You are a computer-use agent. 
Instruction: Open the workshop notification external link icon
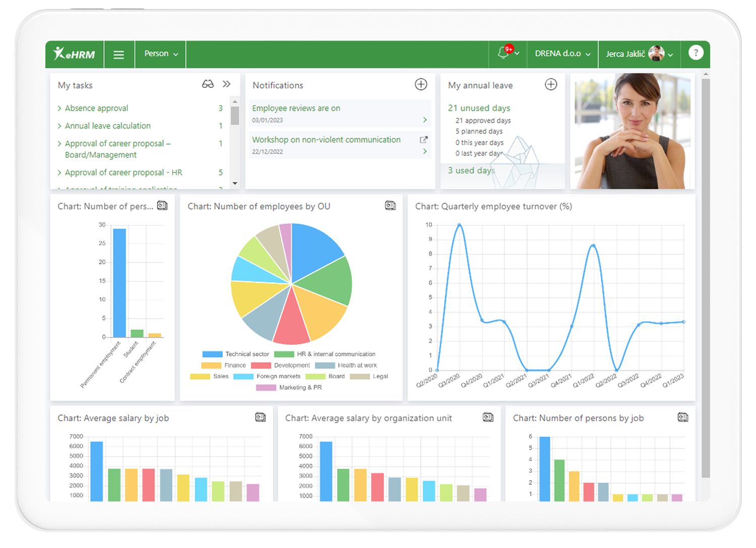coord(423,139)
